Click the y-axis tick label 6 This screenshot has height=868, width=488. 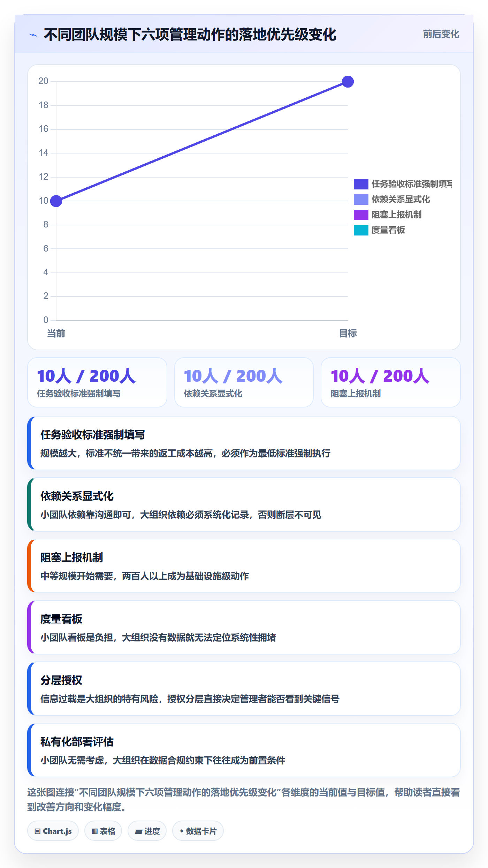[x=46, y=248]
